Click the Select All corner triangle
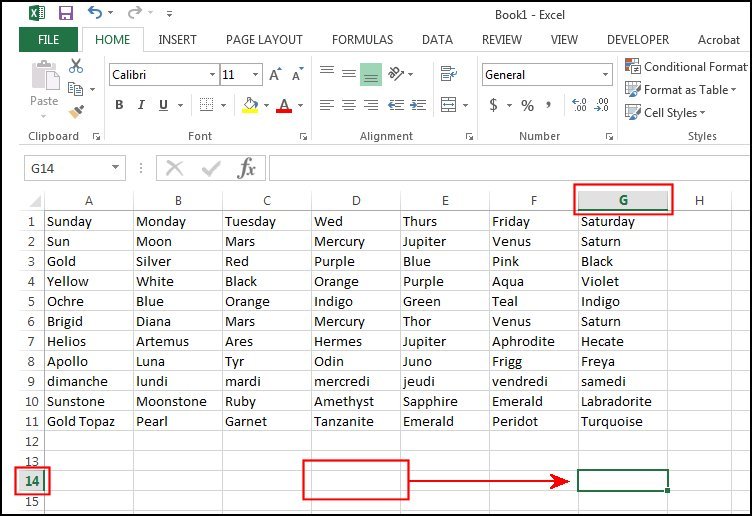This screenshot has width=752, height=516. [35, 200]
